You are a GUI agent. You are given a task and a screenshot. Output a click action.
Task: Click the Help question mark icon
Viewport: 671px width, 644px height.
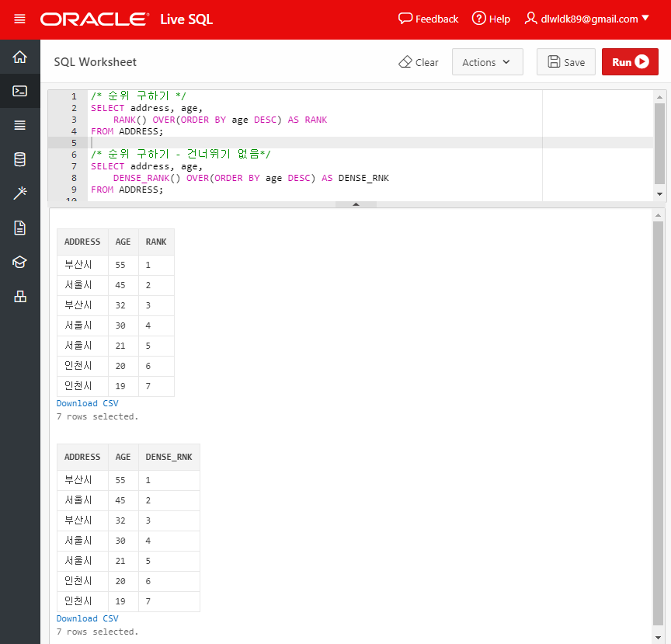coord(479,19)
